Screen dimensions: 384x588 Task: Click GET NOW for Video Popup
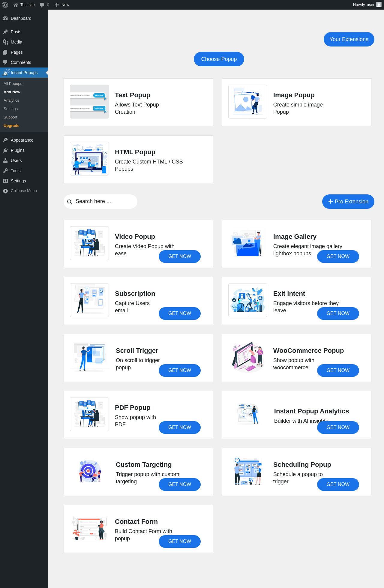[x=180, y=256]
